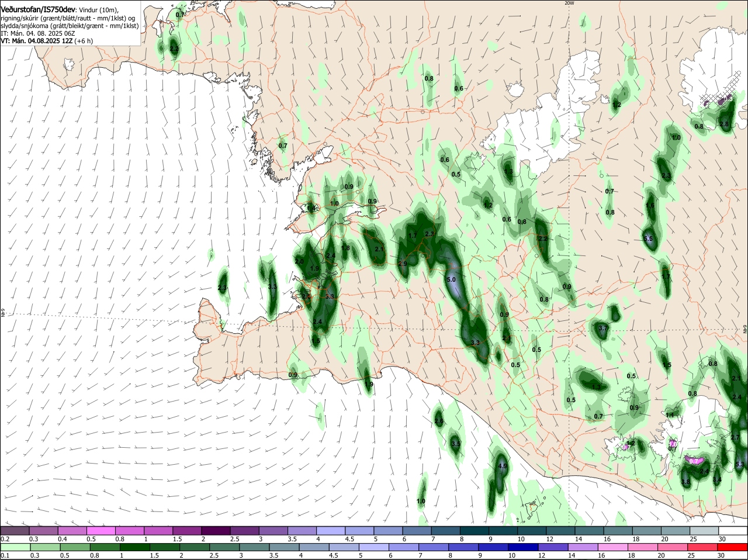Pick the dark purple top-legend swatch starting at 2
The height and width of the screenshot is (560, 748).
216,530
